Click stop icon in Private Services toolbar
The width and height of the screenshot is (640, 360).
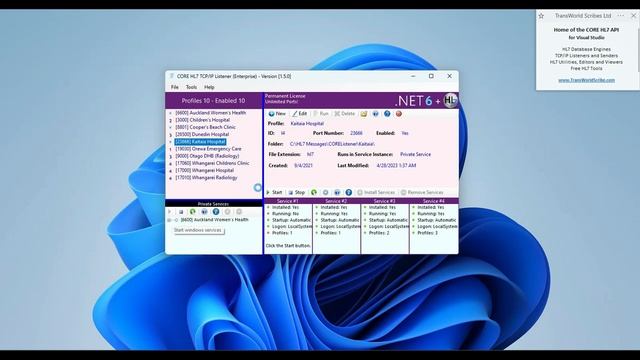(181, 212)
